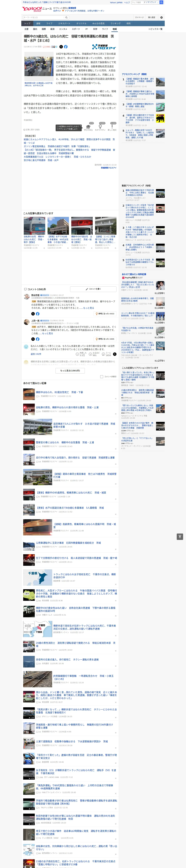Image resolution: width=186 pixels, height=868 pixels.
Task: React with 学びがある graduation cap icon
Action: (89, 127)
